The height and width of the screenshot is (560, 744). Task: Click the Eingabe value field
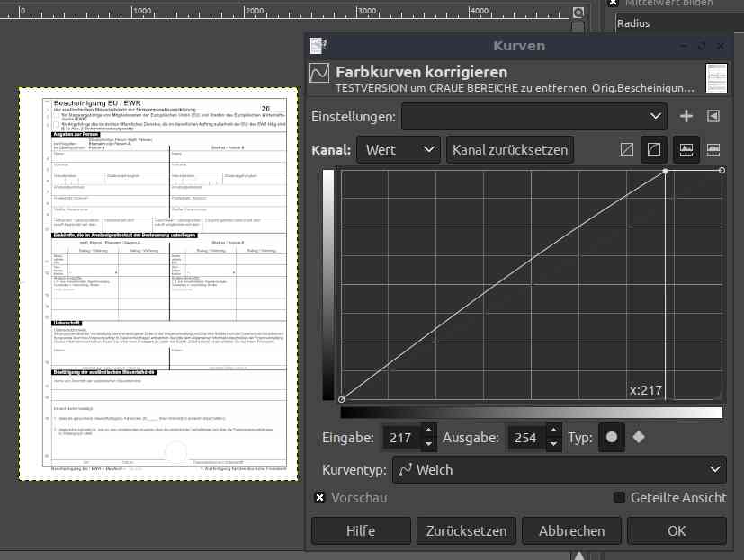point(400,438)
